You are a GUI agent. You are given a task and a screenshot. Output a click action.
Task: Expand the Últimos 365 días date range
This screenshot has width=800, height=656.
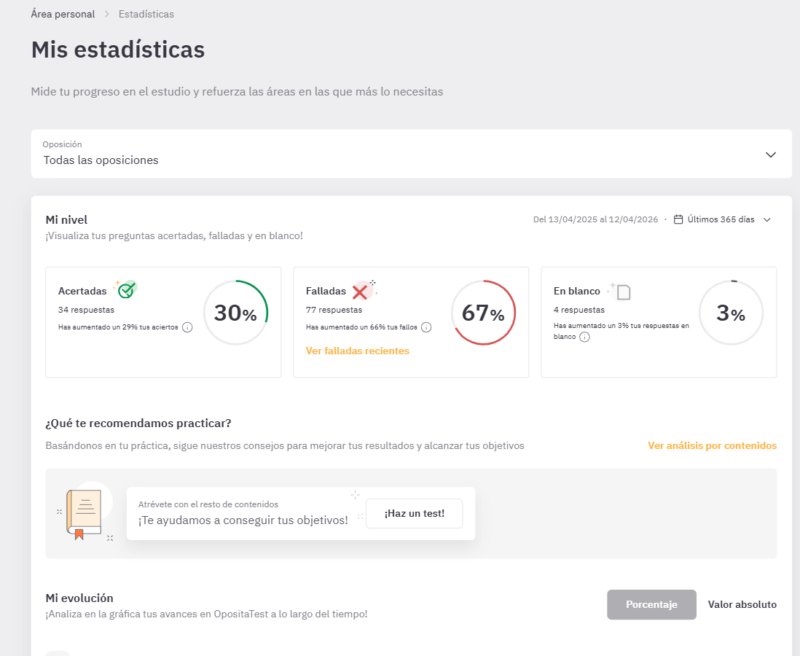coord(722,220)
